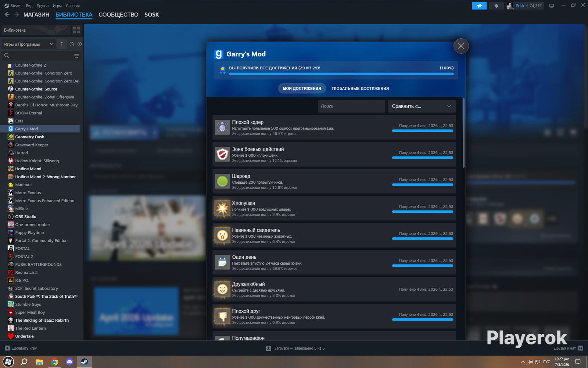
Task: Open the Вид menu
Action: [29, 6]
